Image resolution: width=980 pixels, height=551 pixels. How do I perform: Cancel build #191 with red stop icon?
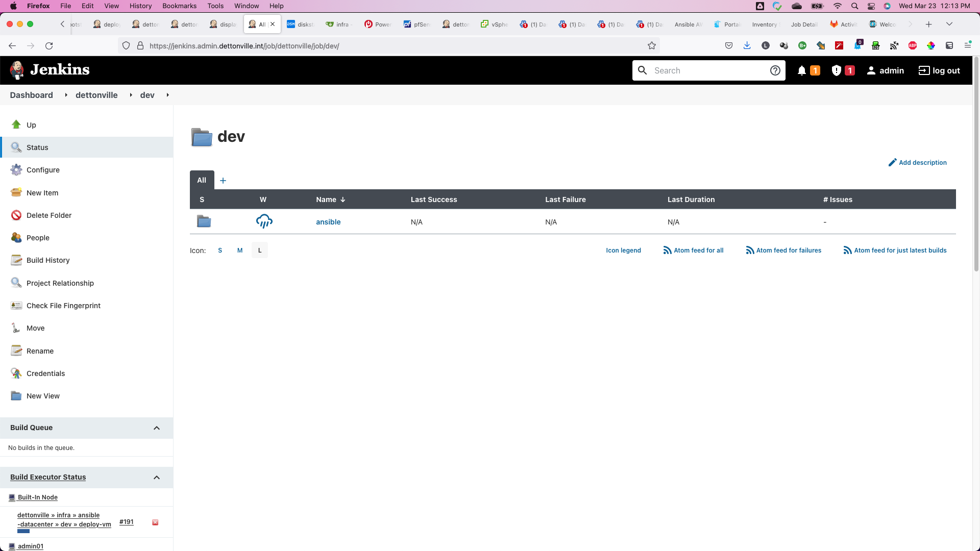coord(155,522)
